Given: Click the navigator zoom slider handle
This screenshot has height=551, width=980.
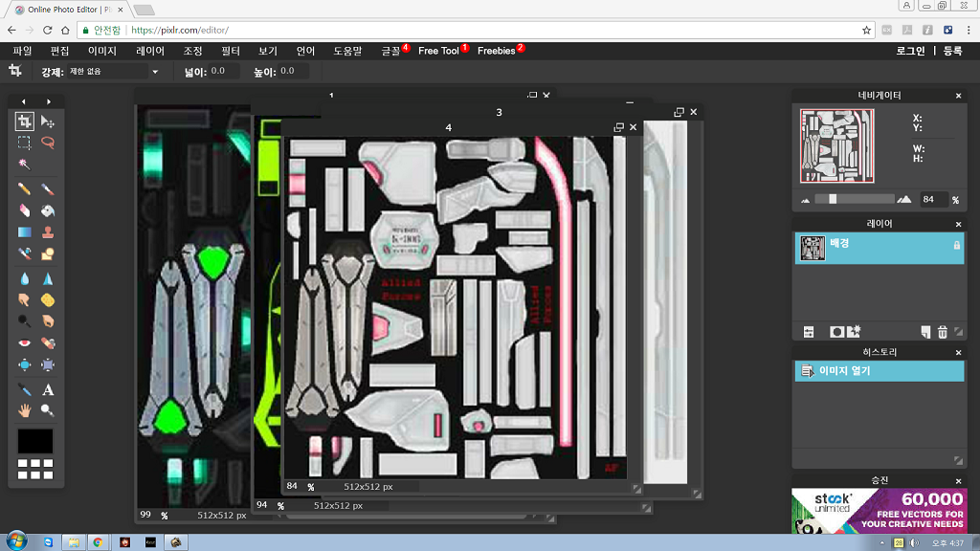Looking at the screenshot, I should coord(833,199).
